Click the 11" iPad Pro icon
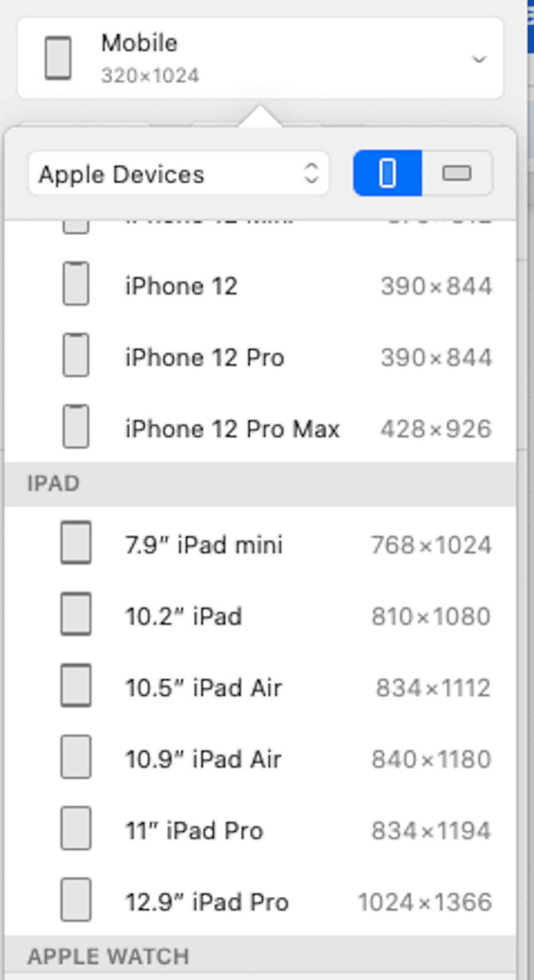This screenshot has width=534, height=980. click(x=76, y=828)
